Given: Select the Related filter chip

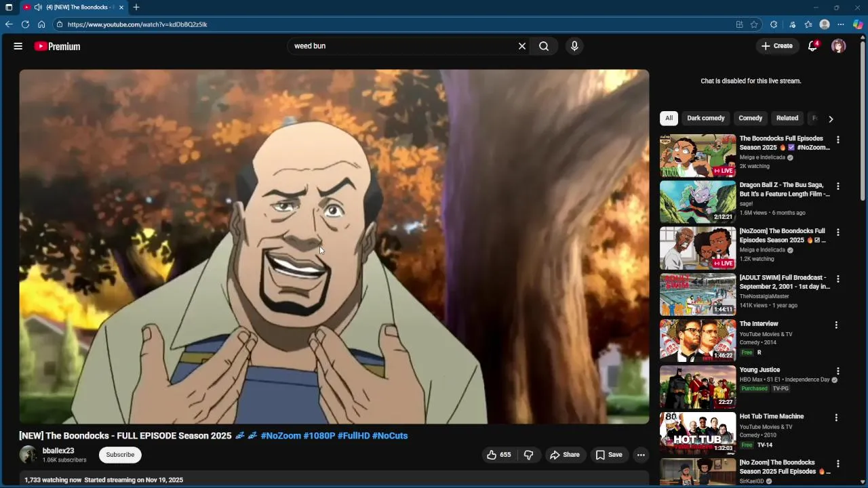Looking at the screenshot, I should (x=787, y=118).
